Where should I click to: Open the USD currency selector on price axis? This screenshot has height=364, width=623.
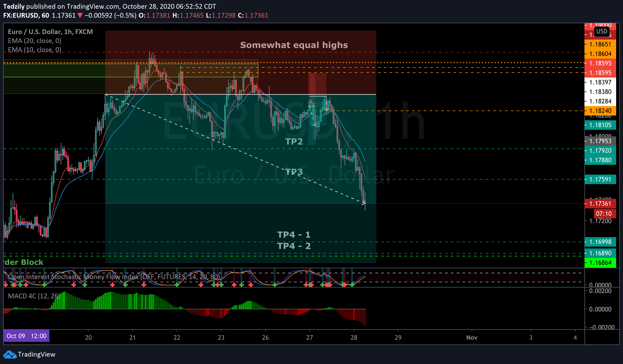pyautogui.click(x=602, y=31)
